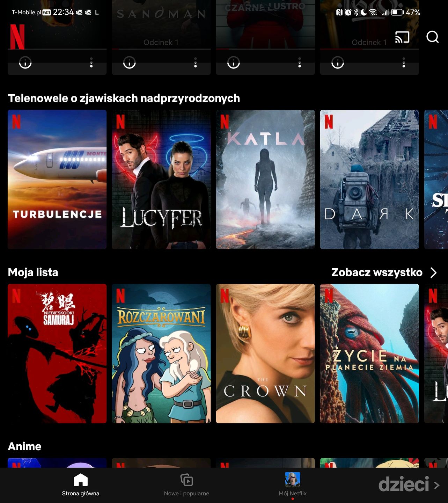The height and width of the screenshot is (503, 448).
Task: Play the Czarne Lustro card
Action: (265, 24)
